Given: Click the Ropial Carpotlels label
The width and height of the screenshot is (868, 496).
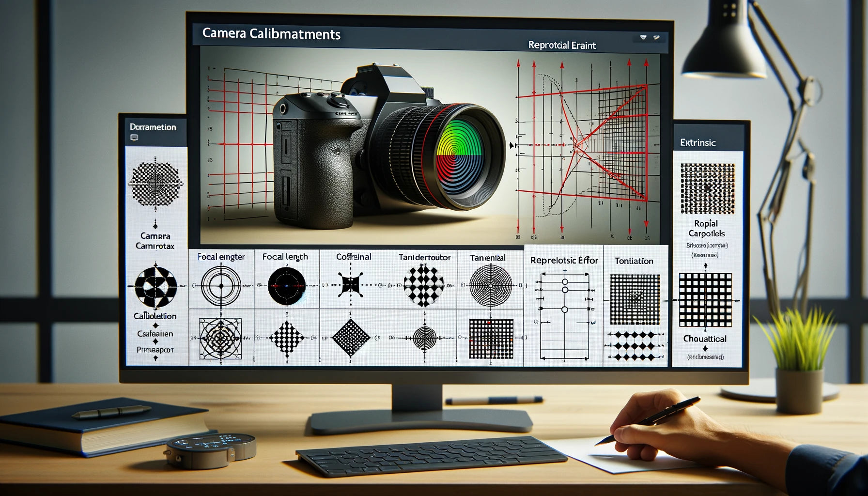Looking at the screenshot, I should 706,229.
